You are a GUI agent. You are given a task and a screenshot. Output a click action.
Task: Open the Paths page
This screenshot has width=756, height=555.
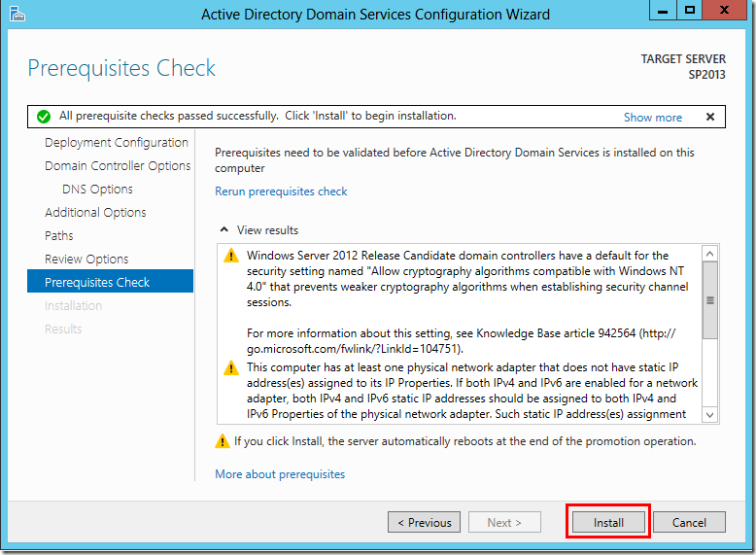[59, 236]
